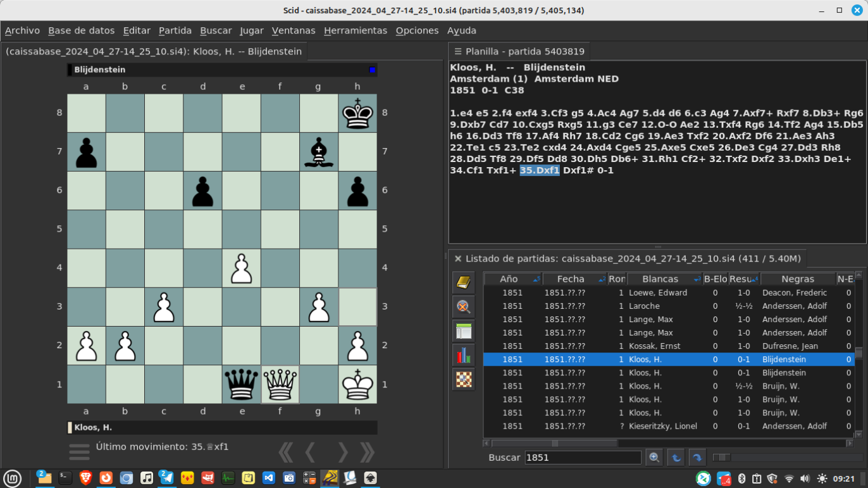Click the game list horizontal scrollbar handle
Viewport: 868px width, 488px height.
click(555, 444)
